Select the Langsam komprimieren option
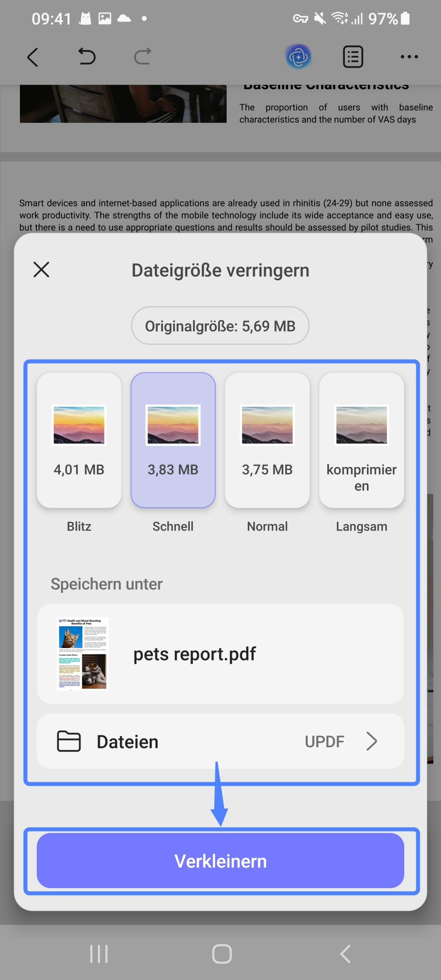 point(362,440)
